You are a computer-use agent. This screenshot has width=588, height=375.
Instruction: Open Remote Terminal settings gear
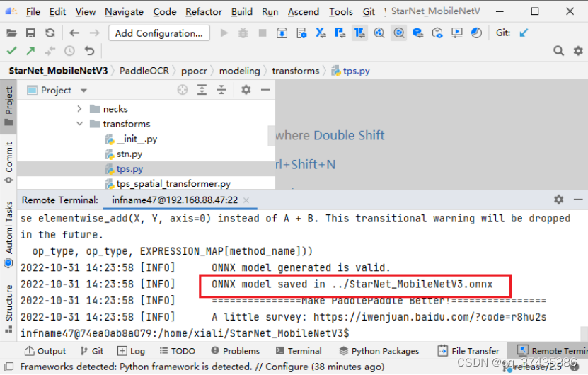559,200
